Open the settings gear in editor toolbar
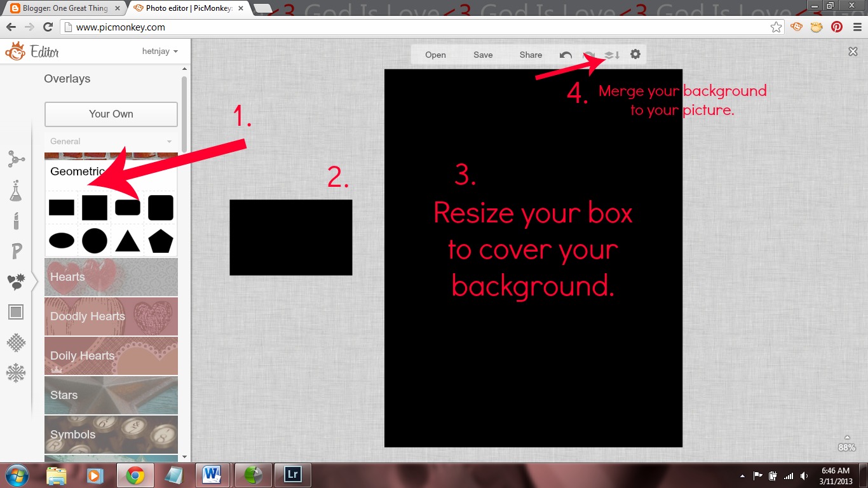 point(635,55)
